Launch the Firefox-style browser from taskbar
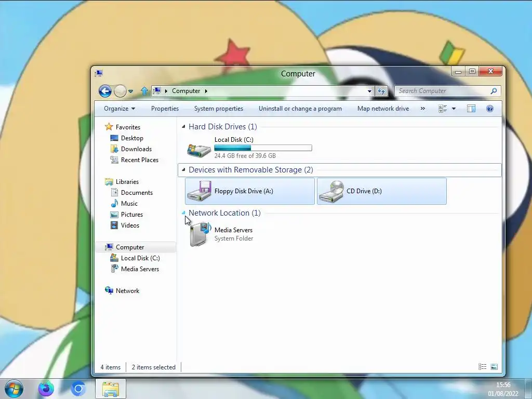 click(x=46, y=389)
